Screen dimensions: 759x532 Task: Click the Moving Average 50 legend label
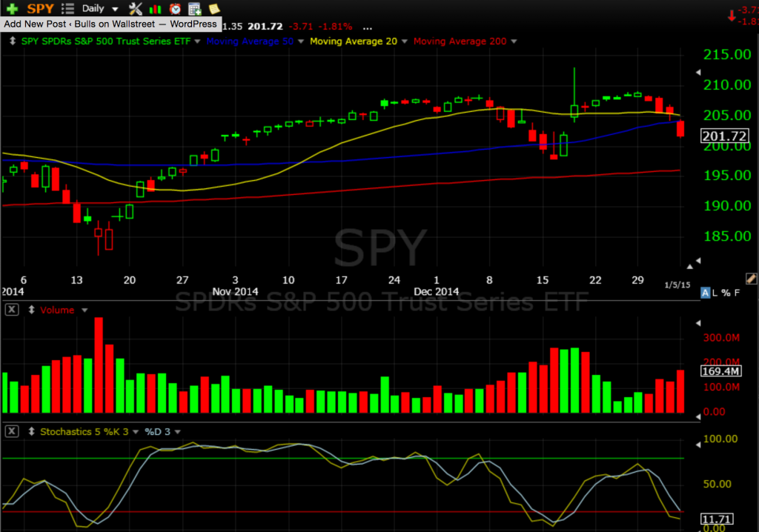[x=250, y=41]
